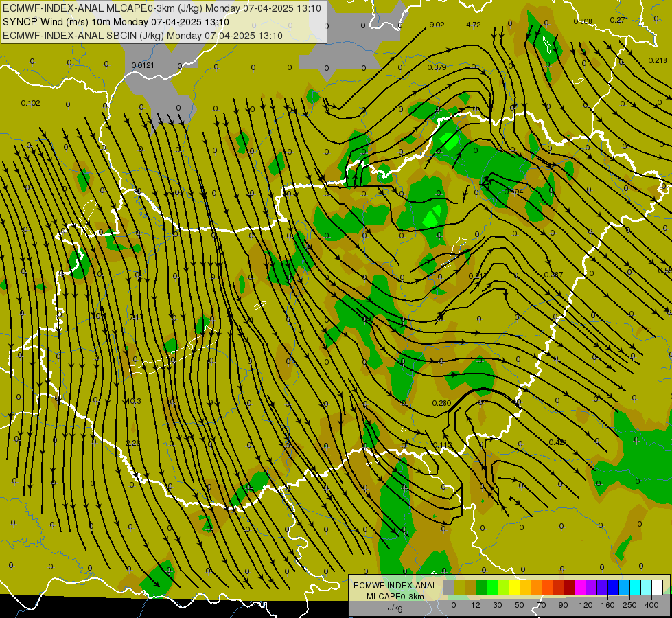Pick the magenta swatch in the color scale
The height and width of the screenshot is (618, 672).
[x=581, y=588]
